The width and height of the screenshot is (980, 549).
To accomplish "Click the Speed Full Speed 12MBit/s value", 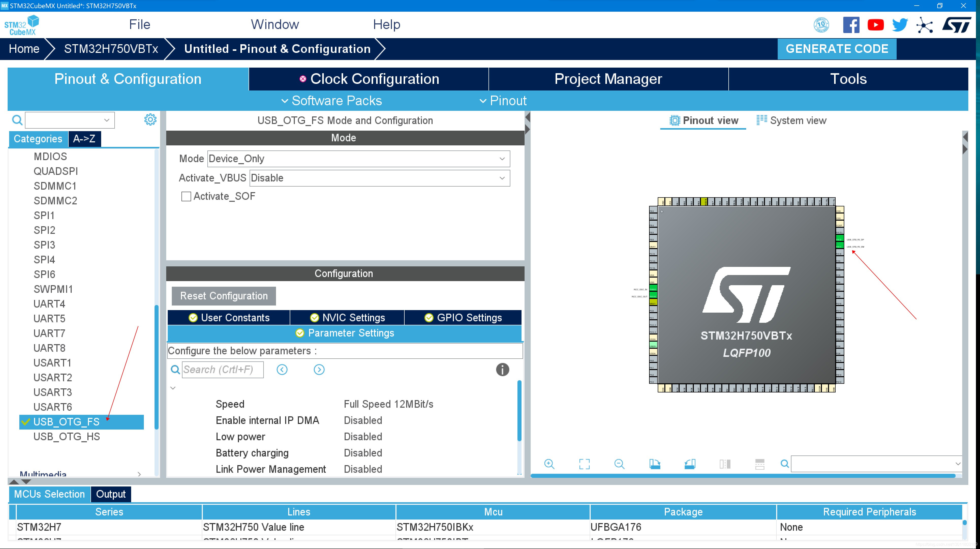I will click(388, 404).
